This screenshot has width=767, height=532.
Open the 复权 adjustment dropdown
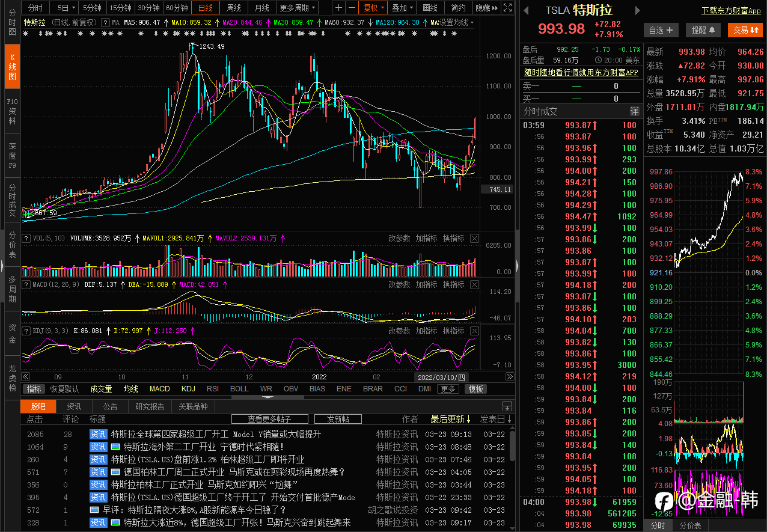374,8
